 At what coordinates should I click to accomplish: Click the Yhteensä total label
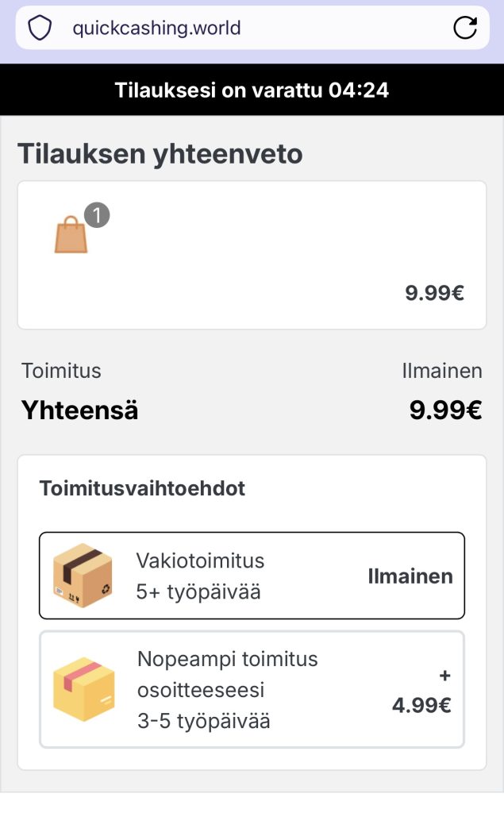pos(79,410)
